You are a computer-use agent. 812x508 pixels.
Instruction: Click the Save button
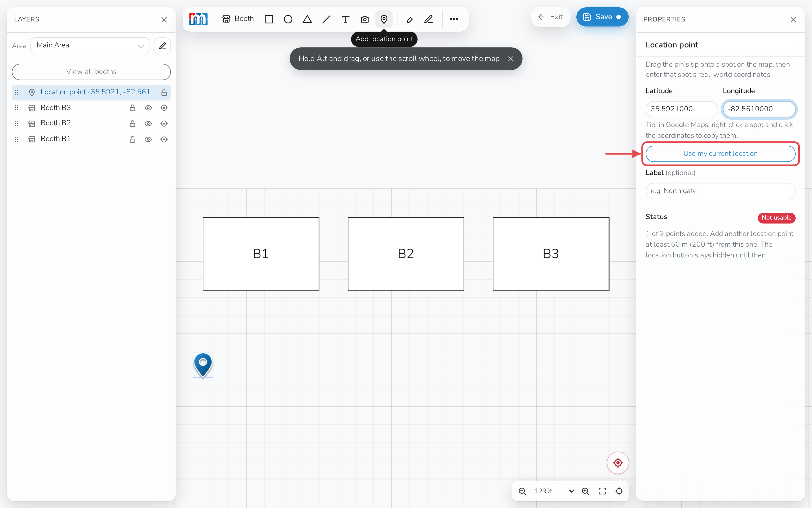[x=602, y=17]
